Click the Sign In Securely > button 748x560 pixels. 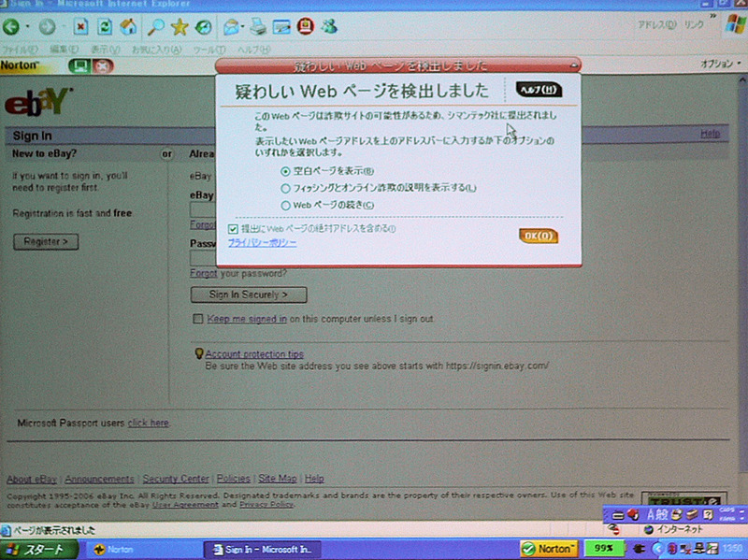[249, 294]
